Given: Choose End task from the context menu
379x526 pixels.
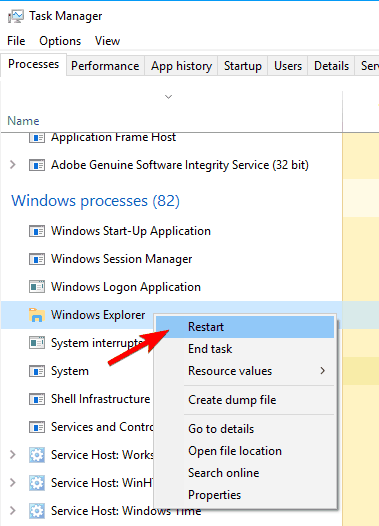Looking at the screenshot, I should coord(245,349).
